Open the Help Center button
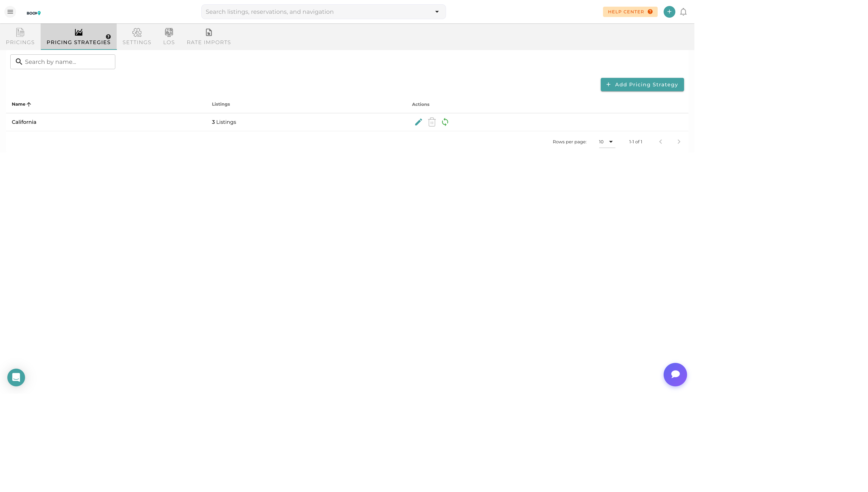The height and width of the screenshot is (492, 868). pyautogui.click(x=630, y=12)
